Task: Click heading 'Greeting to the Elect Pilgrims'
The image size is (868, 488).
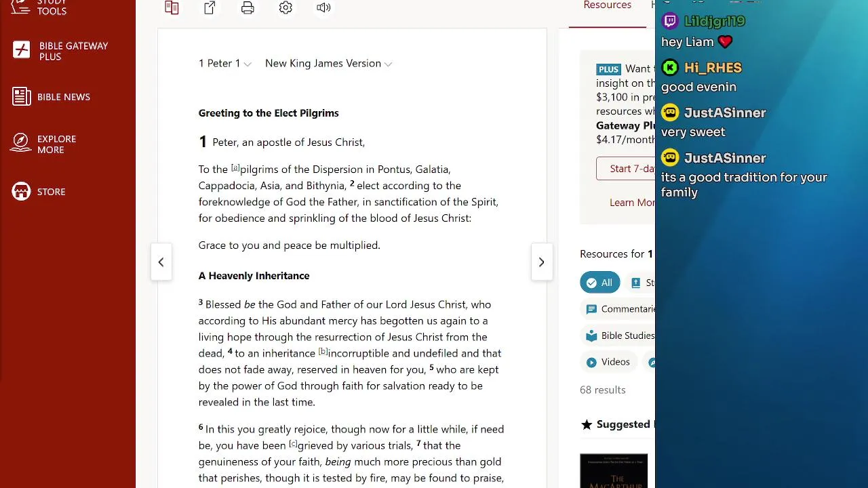Action: [x=269, y=113]
